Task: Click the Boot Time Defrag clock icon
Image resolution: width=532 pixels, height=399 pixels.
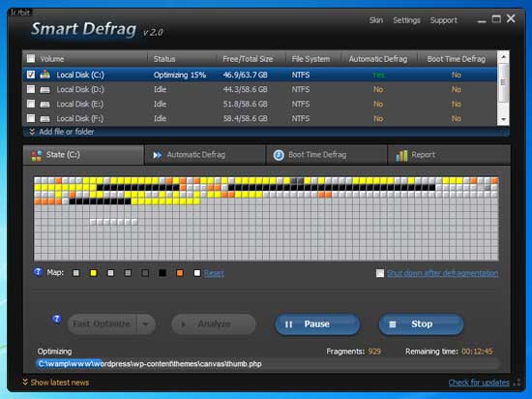Action: tap(279, 155)
